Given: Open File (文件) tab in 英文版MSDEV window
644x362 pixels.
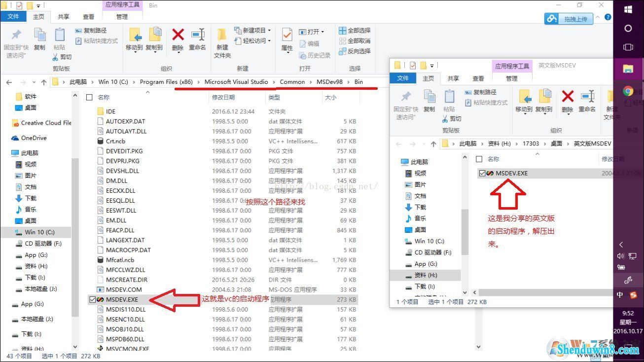Looking at the screenshot, I should coord(403,78).
